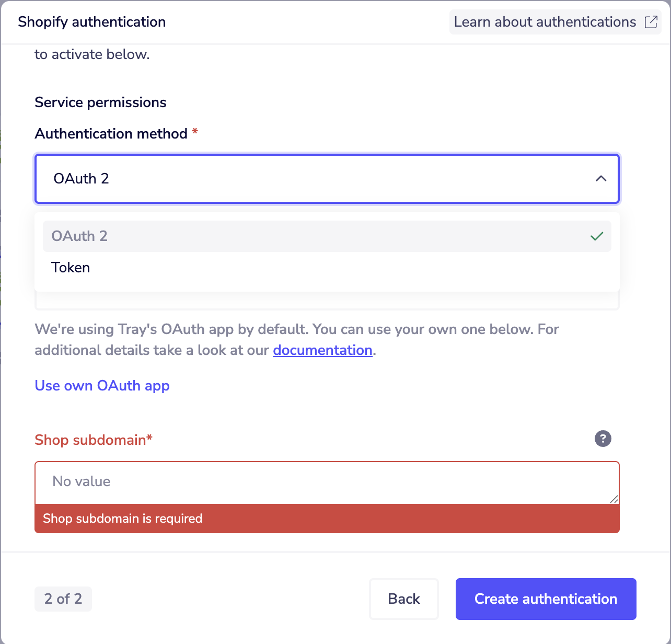Open the documentation link
The image size is (671, 644).
(x=322, y=350)
